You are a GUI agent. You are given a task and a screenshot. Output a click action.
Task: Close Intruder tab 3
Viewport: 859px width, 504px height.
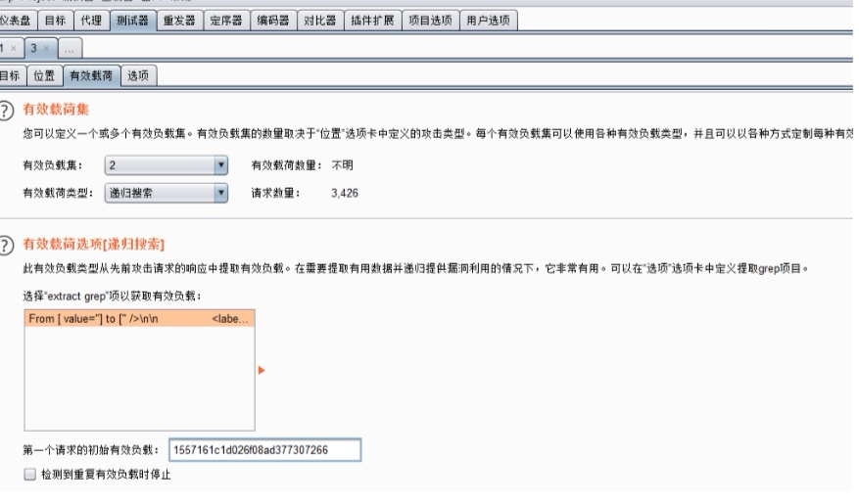(46, 49)
